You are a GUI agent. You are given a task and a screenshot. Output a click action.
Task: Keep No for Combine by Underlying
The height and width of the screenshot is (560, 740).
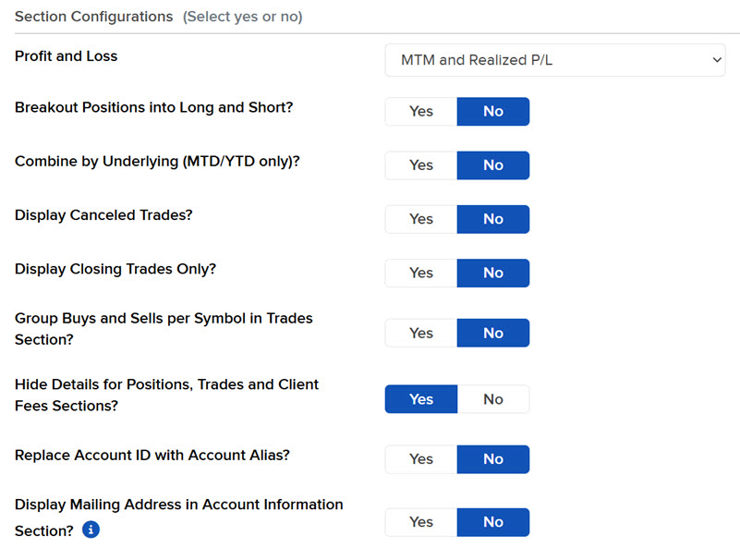pyautogui.click(x=493, y=164)
